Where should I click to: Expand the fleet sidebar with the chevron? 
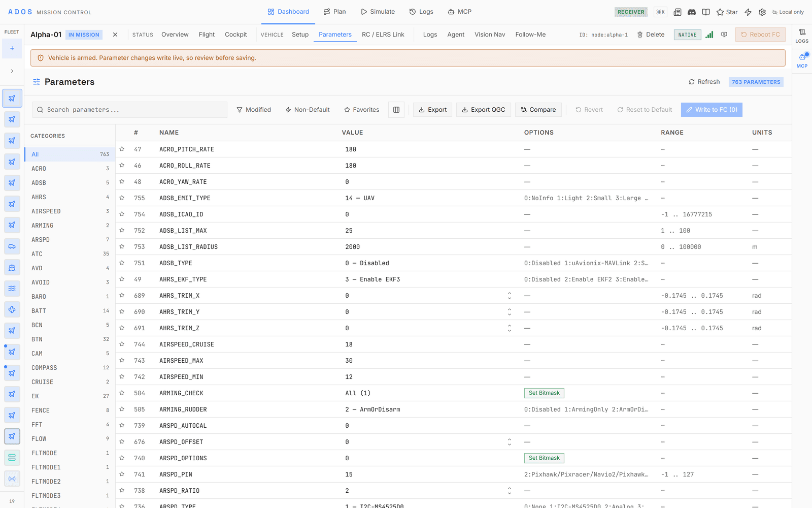coord(12,71)
